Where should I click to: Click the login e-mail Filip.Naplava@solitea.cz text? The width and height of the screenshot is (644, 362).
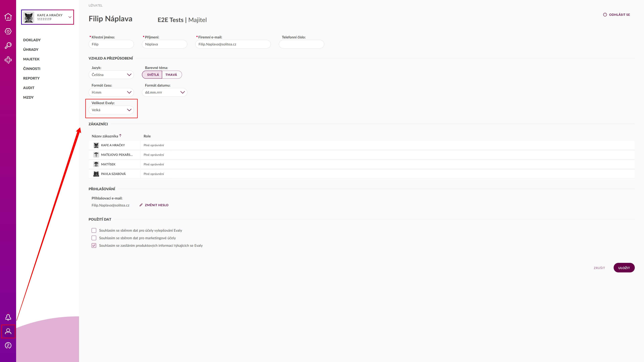click(x=111, y=205)
